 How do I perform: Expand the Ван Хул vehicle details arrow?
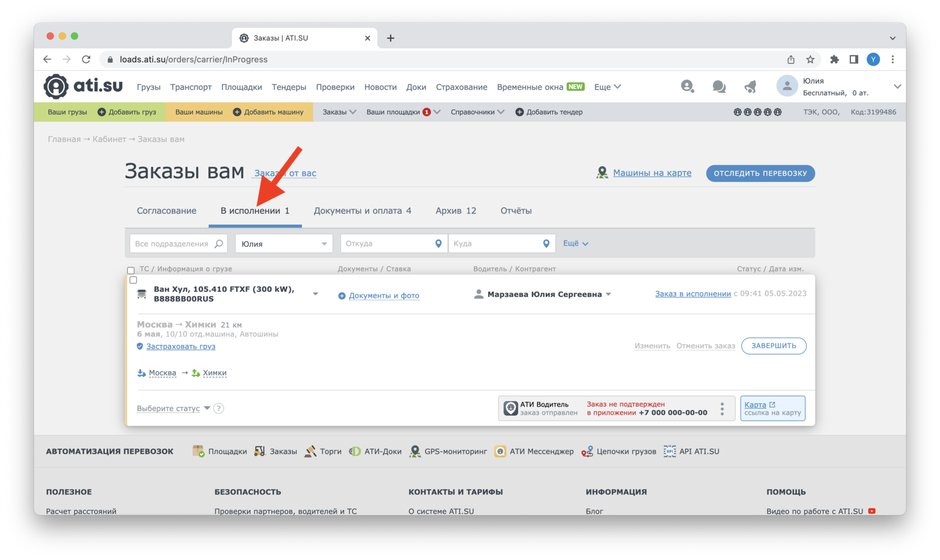pyautogui.click(x=316, y=294)
